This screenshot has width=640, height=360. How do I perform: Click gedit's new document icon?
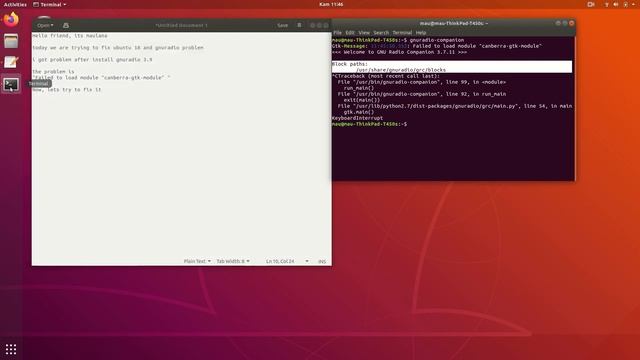pyautogui.click(x=66, y=25)
